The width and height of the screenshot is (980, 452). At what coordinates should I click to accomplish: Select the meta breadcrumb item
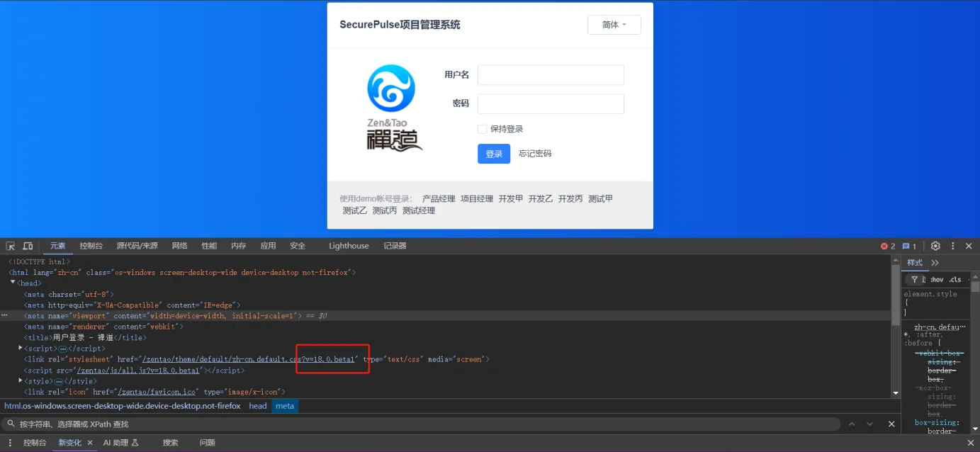pos(285,406)
